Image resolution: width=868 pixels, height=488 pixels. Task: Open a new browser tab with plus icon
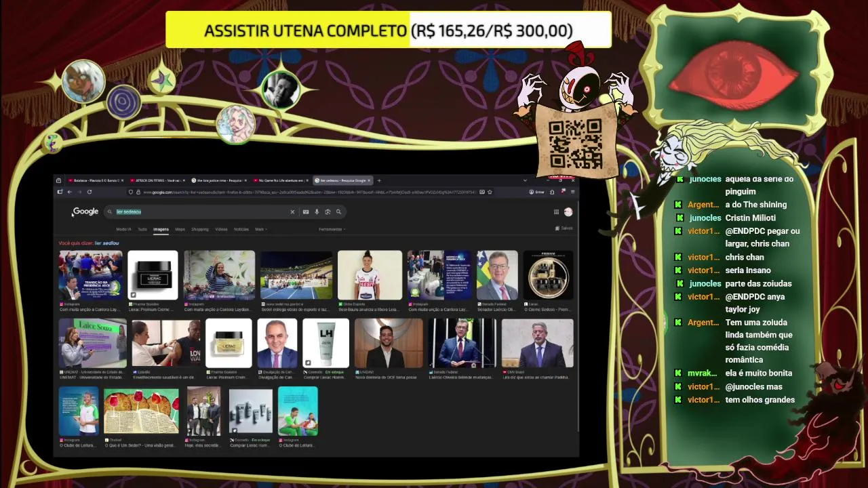click(379, 180)
